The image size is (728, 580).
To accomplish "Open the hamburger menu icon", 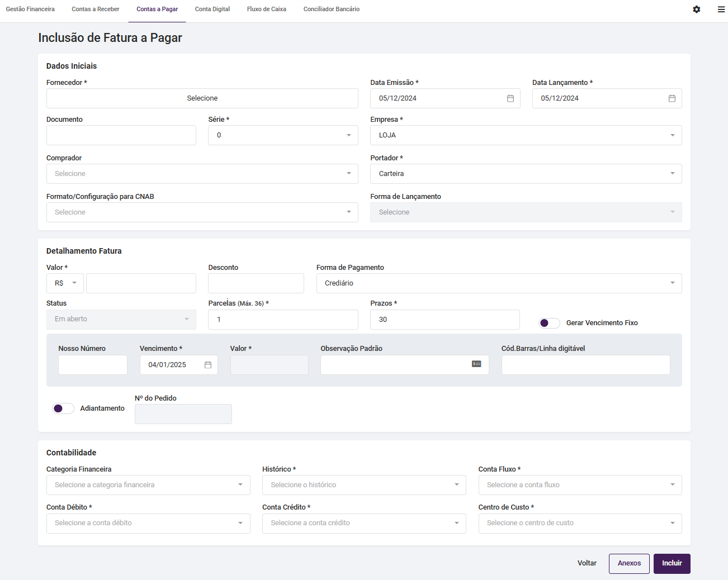I will pos(721,9).
